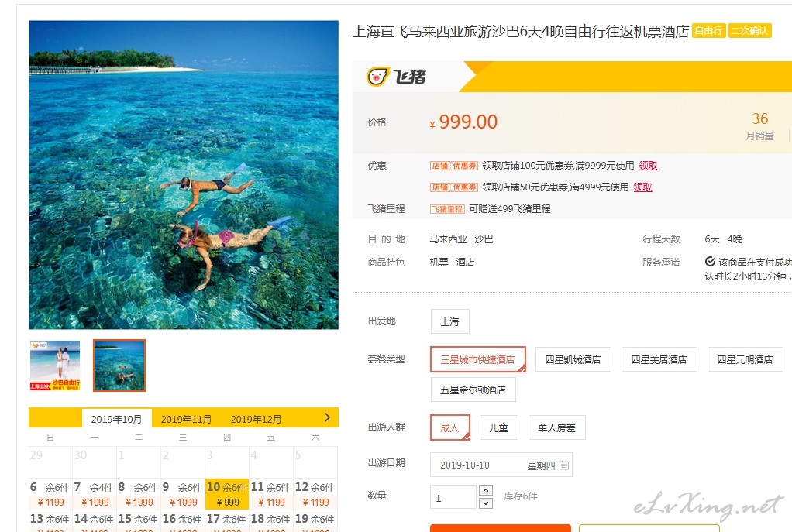Select 五星希尔顿酒店 package
Image resolution: width=792 pixels, height=532 pixels.
[x=473, y=390]
